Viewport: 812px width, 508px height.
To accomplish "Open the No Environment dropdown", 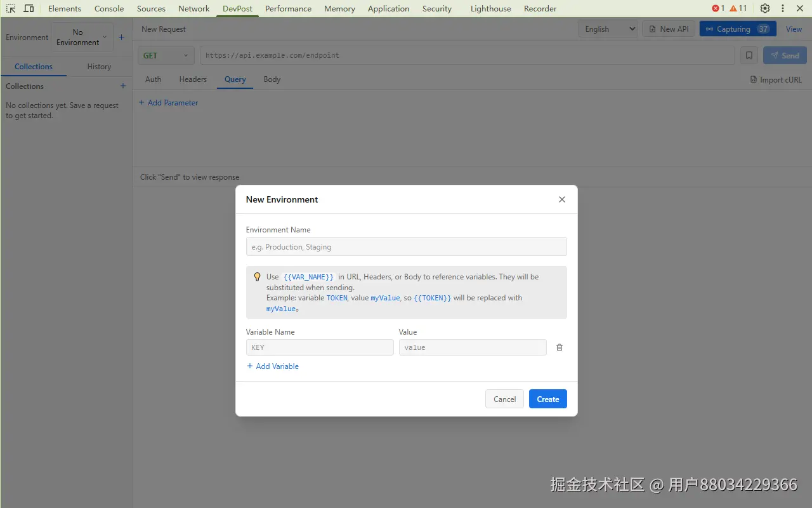I will (82, 37).
